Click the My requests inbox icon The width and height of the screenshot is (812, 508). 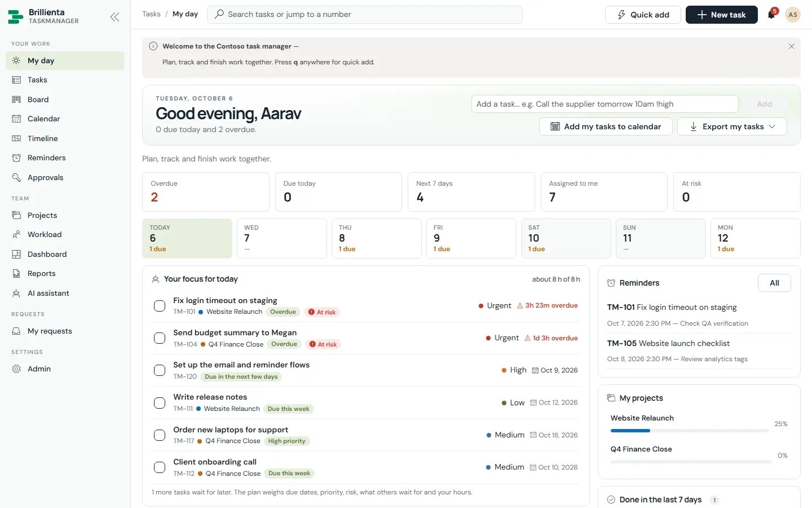16,331
